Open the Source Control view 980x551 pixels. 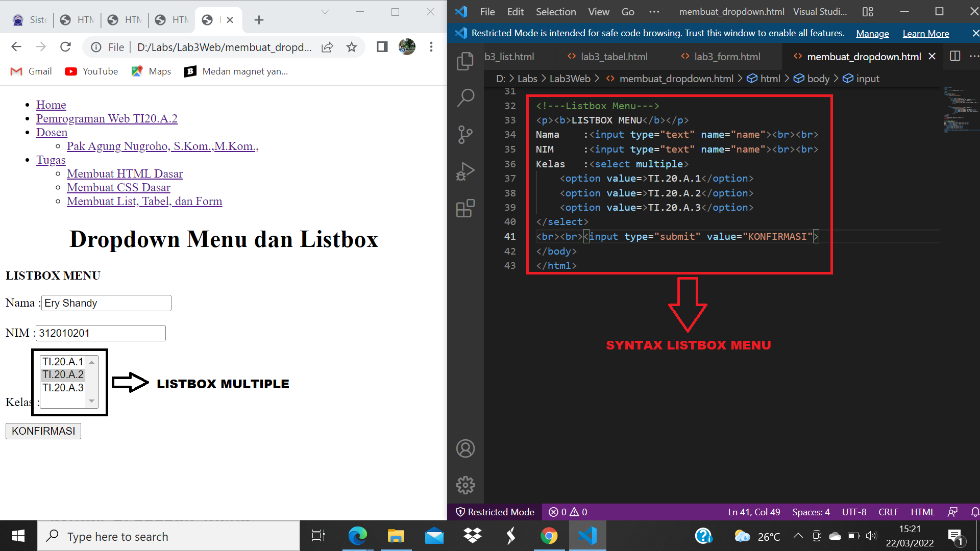(x=465, y=135)
